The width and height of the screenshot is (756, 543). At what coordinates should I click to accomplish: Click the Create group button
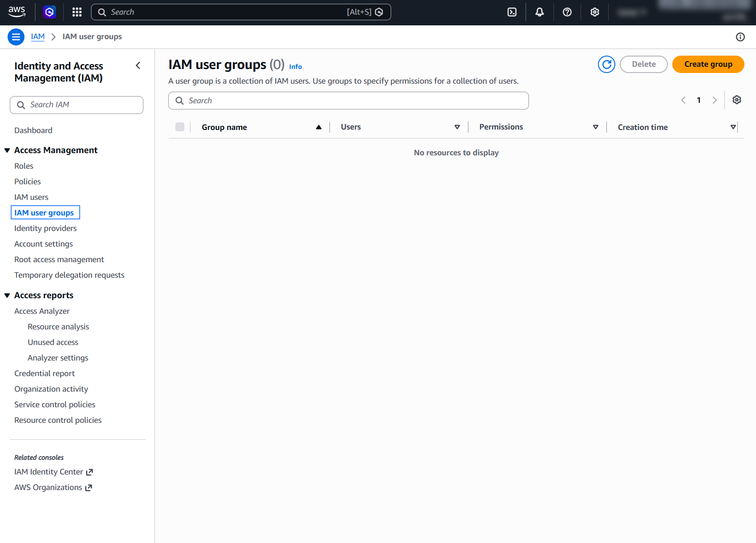pyautogui.click(x=708, y=64)
